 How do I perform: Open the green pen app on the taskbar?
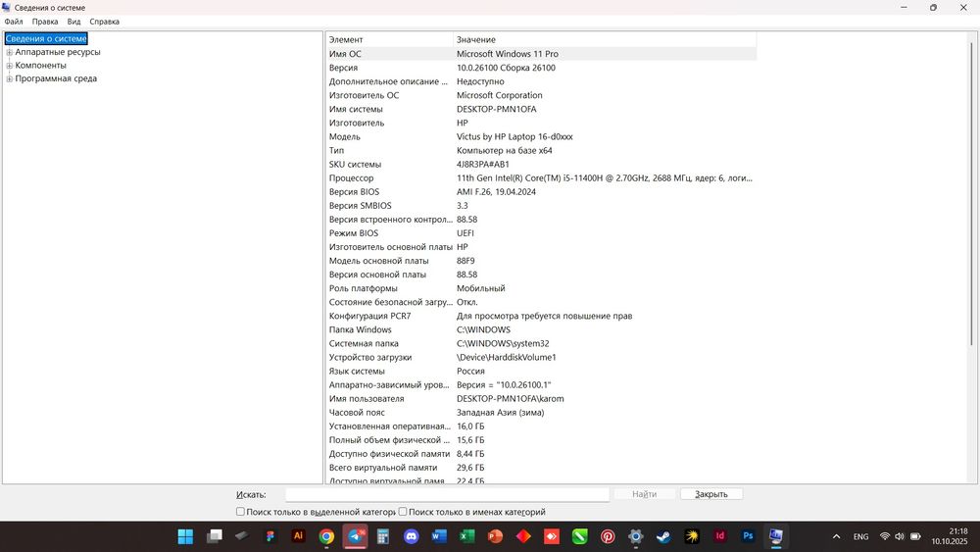[579, 536]
